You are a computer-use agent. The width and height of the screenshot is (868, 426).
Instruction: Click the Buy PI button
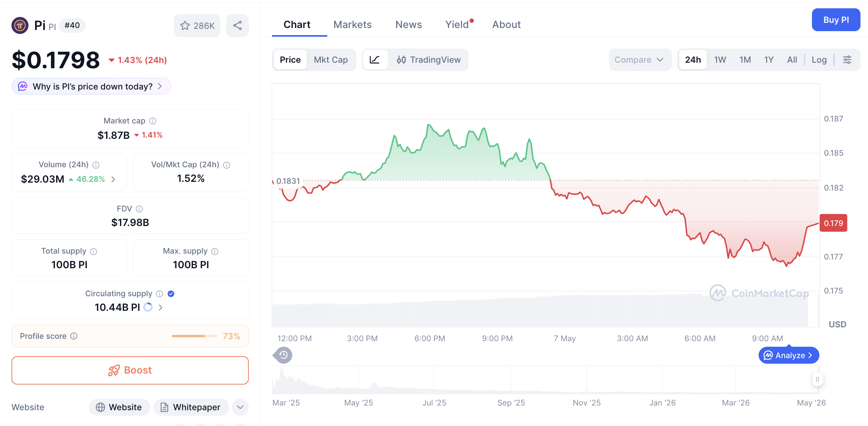[x=836, y=20]
